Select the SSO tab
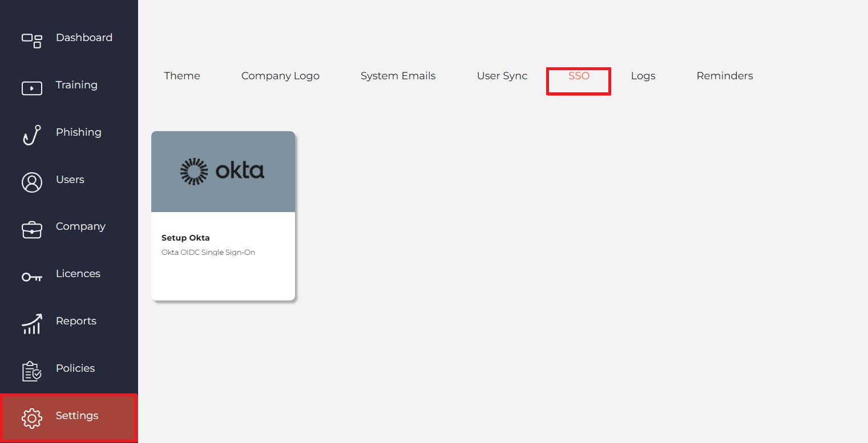This screenshot has height=443, width=868. pyautogui.click(x=579, y=76)
